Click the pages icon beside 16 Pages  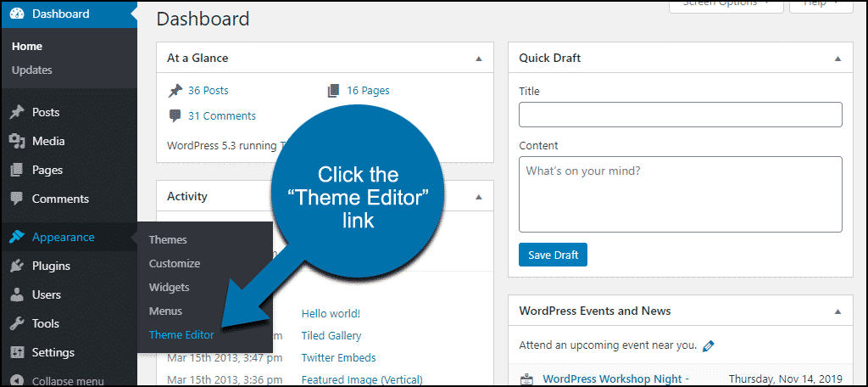coord(333,90)
